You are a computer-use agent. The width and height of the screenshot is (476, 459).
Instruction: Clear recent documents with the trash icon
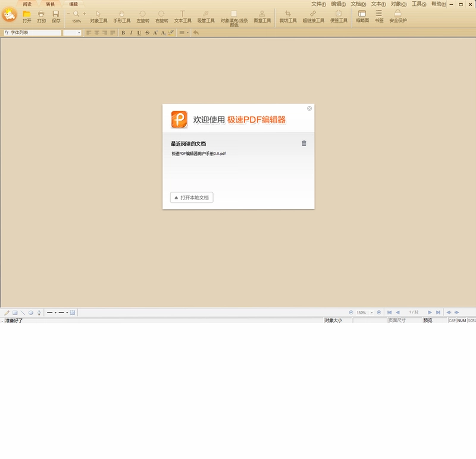304,143
